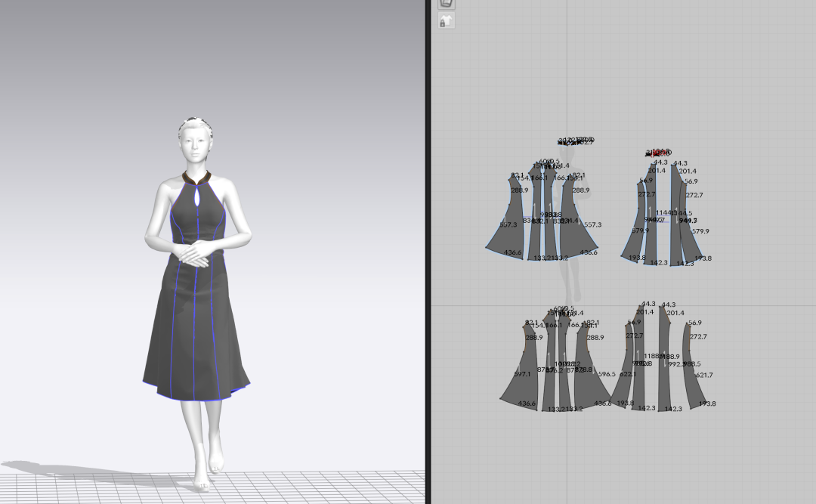Click the avatar's clasped hands

pos(193,254)
